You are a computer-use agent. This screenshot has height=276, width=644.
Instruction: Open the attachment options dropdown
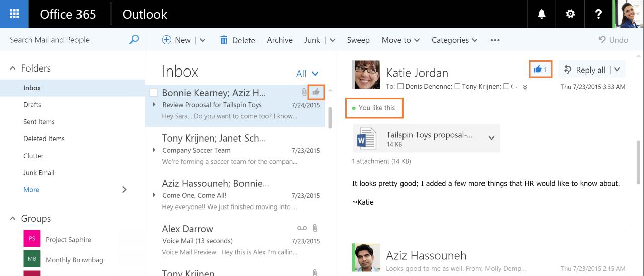(x=491, y=138)
